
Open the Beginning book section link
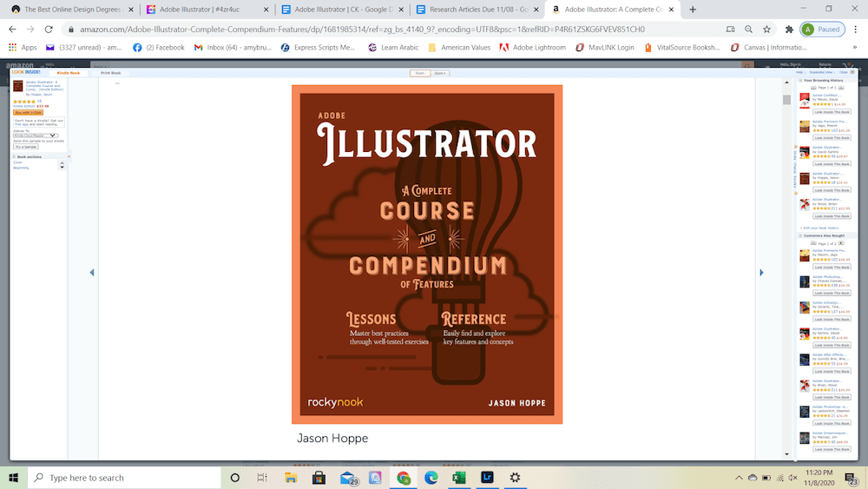point(21,168)
